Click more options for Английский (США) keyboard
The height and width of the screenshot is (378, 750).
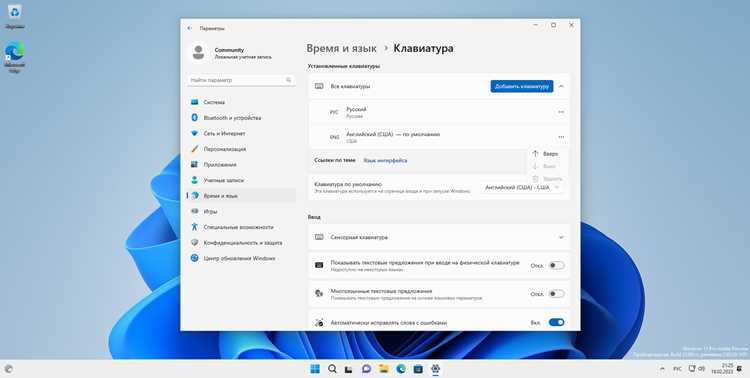(x=561, y=137)
